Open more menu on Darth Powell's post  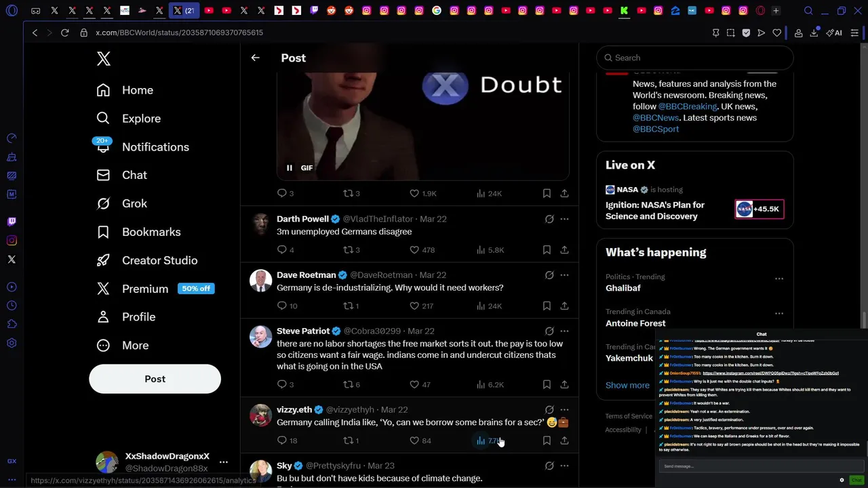click(564, 219)
